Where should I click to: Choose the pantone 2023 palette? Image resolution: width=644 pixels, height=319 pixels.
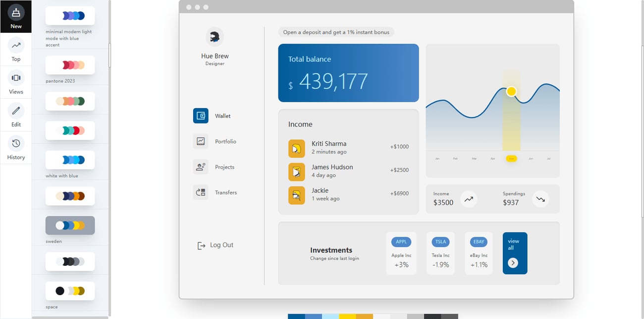70,65
